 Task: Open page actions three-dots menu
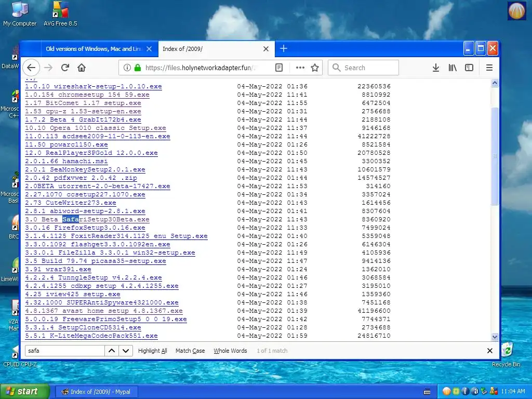[x=300, y=68]
